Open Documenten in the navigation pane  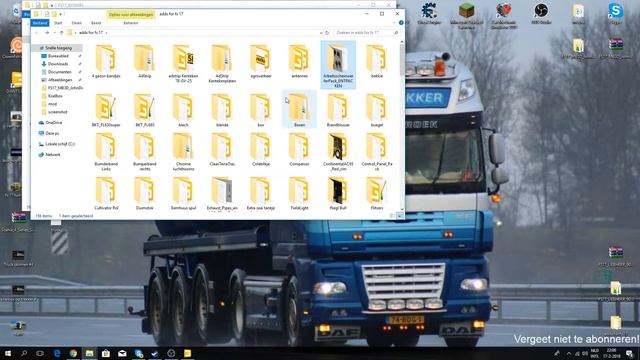click(60, 72)
